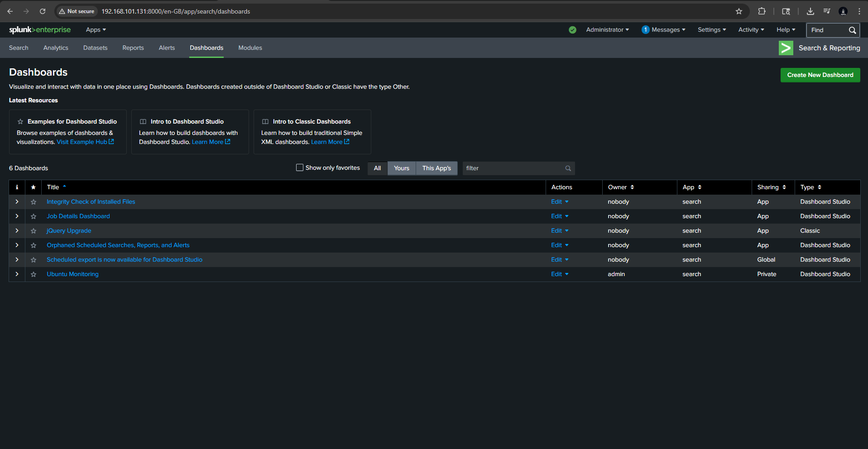Reload the page with browser refresh icon

pos(43,11)
